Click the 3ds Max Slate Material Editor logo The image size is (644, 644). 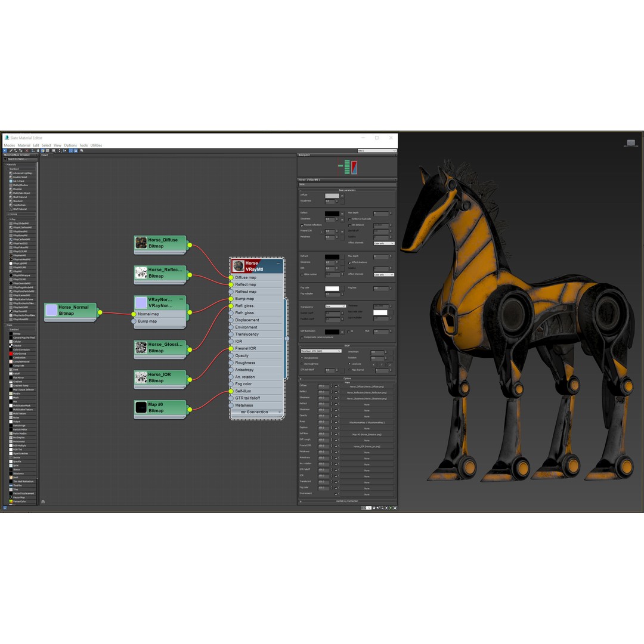(7, 138)
